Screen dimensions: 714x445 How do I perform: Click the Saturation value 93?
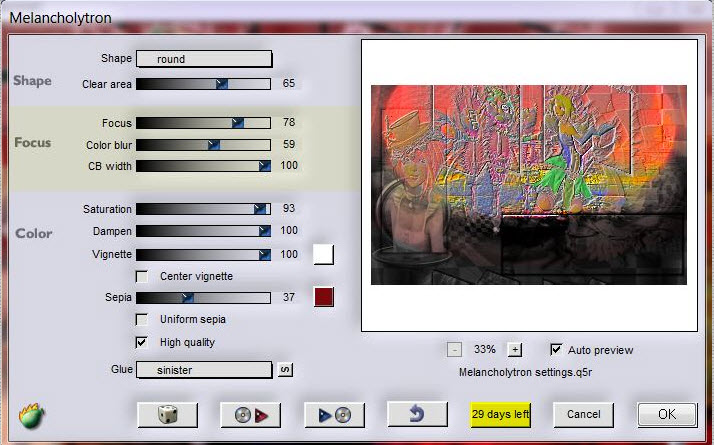pyautogui.click(x=289, y=208)
